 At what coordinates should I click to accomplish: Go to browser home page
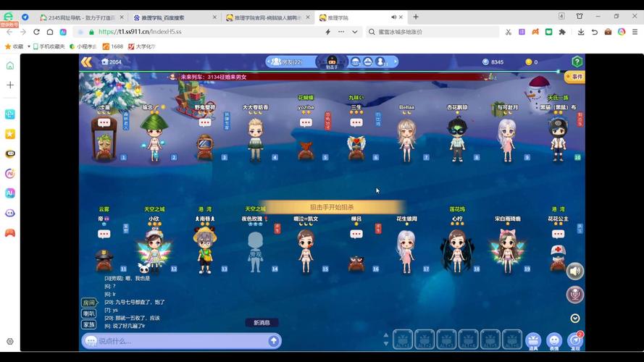coord(50,32)
